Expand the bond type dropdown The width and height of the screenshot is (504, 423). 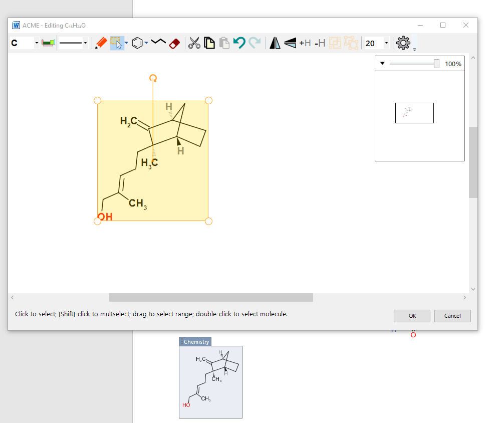coord(85,43)
